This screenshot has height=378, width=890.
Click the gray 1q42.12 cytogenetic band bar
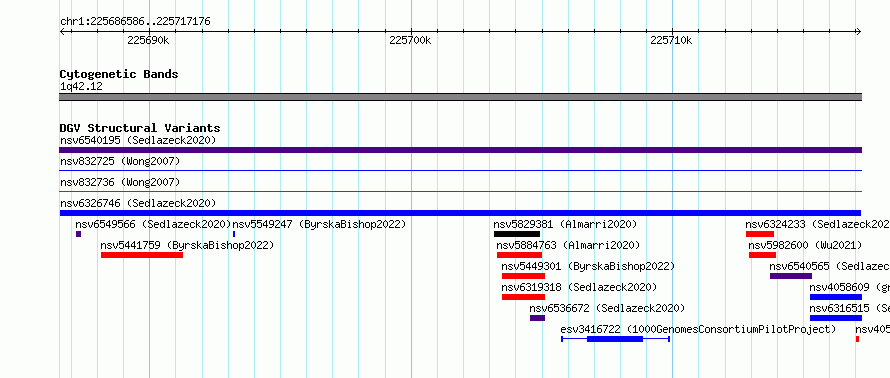(460, 97)
